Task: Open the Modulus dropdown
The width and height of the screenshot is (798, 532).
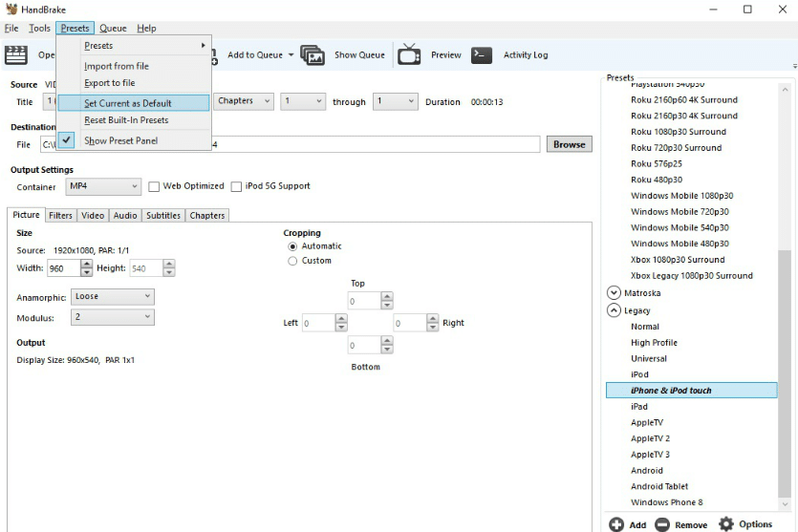Action: click(113, 317)
